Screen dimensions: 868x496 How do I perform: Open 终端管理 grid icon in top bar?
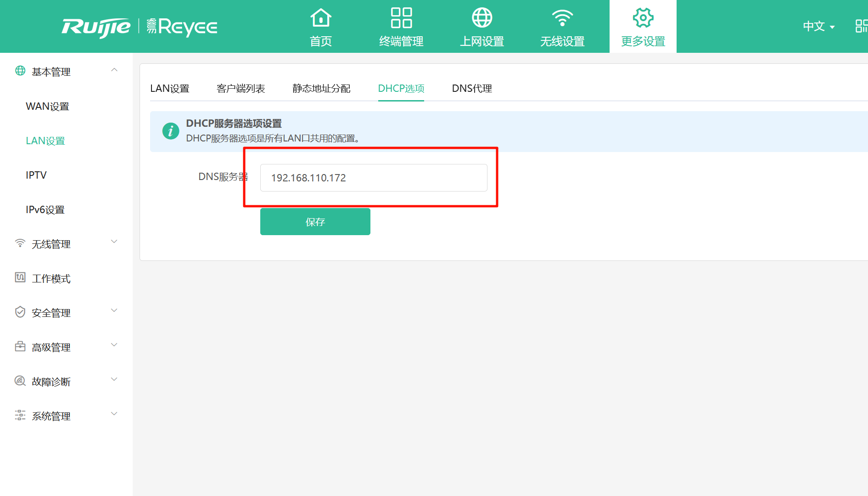coord(401,18)
